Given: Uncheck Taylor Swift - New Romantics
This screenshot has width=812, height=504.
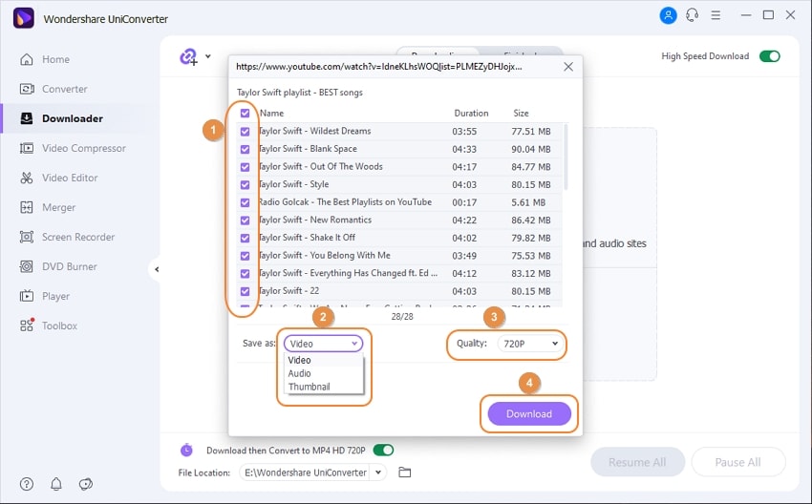Looking at the screenshot, I should [245, 220].
